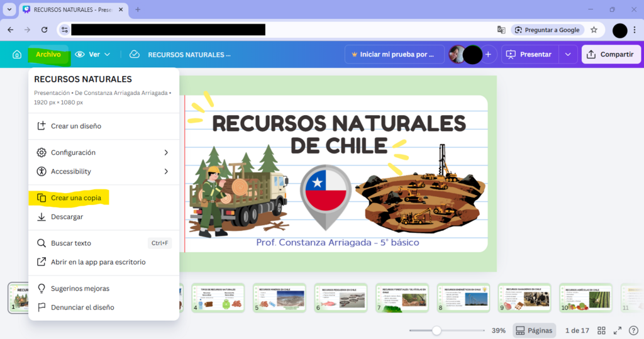644x339 pixels.
Task: Add collaborator with plus icon
Action: pyautogui.click(x=488, y=54)
